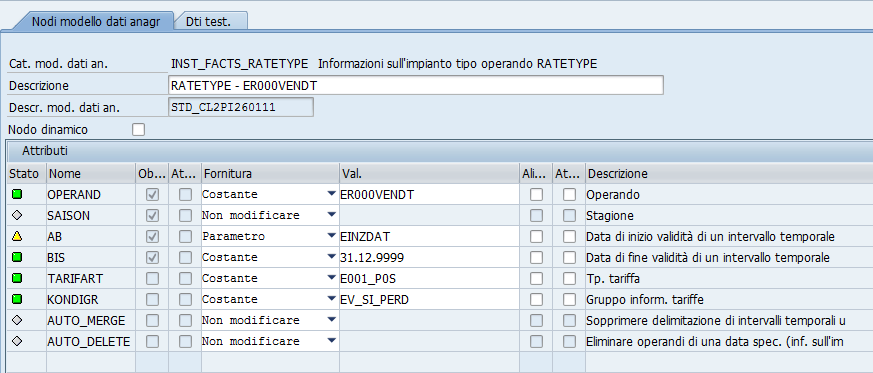The width and height of the screenshot is (873, 373).
Task: Click the Descrizione input field RATETYPE - ER000VENDT
Action: tap(415, 86)
